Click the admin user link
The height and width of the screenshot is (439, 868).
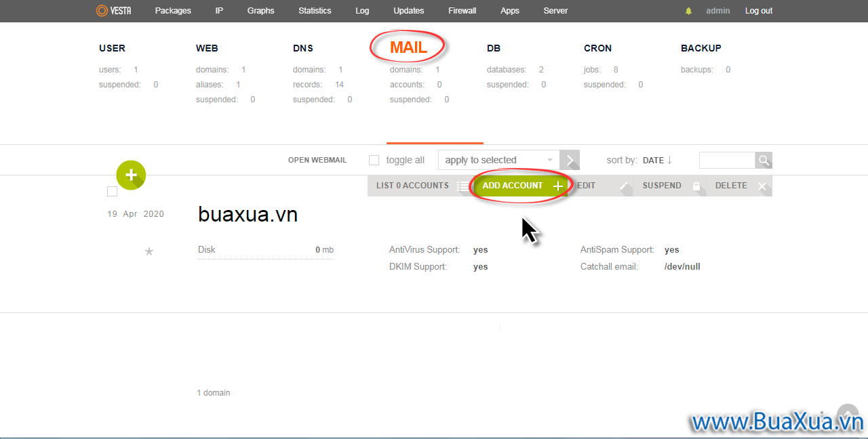(718, 11)
